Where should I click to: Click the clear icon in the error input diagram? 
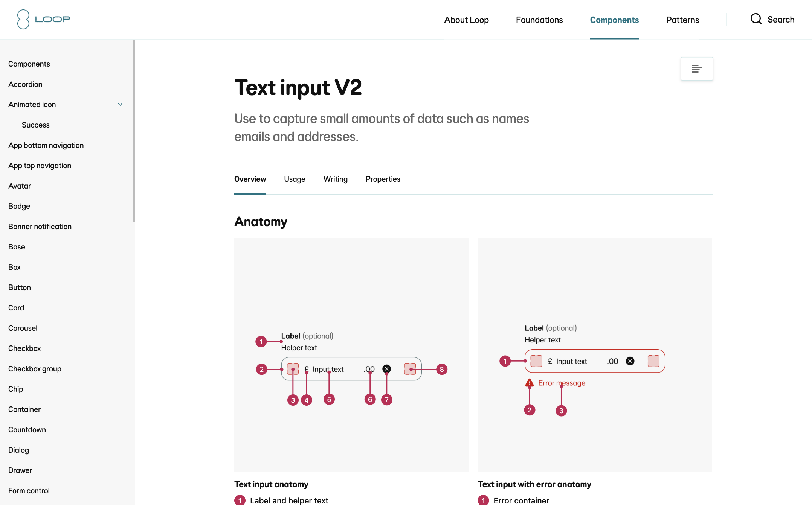tap(630, 361)
